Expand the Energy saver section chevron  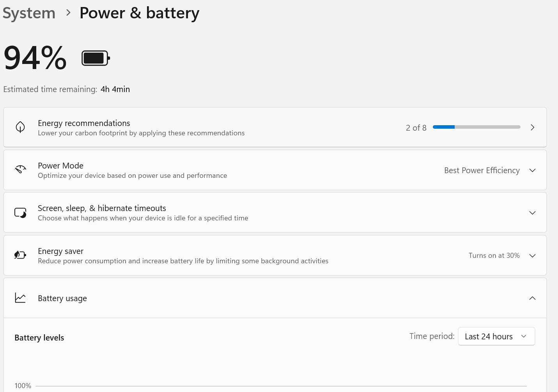click(x=532, y=256)
